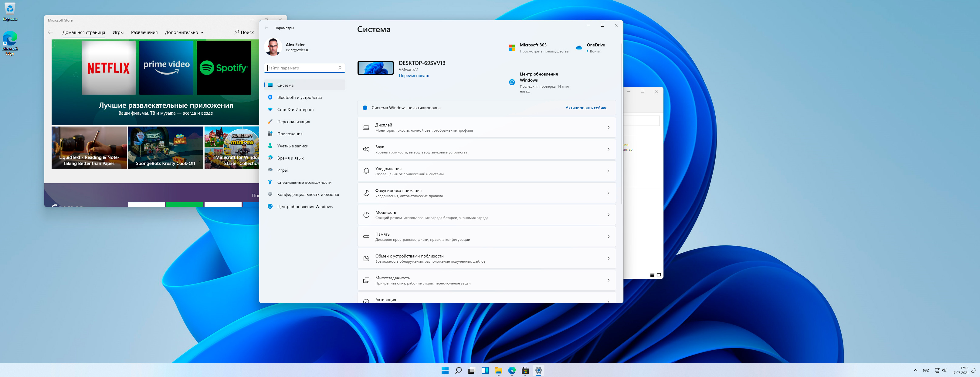The image size is (980, 377).
Task: Show hidden system tray icons chevron
Action: (x=915, y=371)
